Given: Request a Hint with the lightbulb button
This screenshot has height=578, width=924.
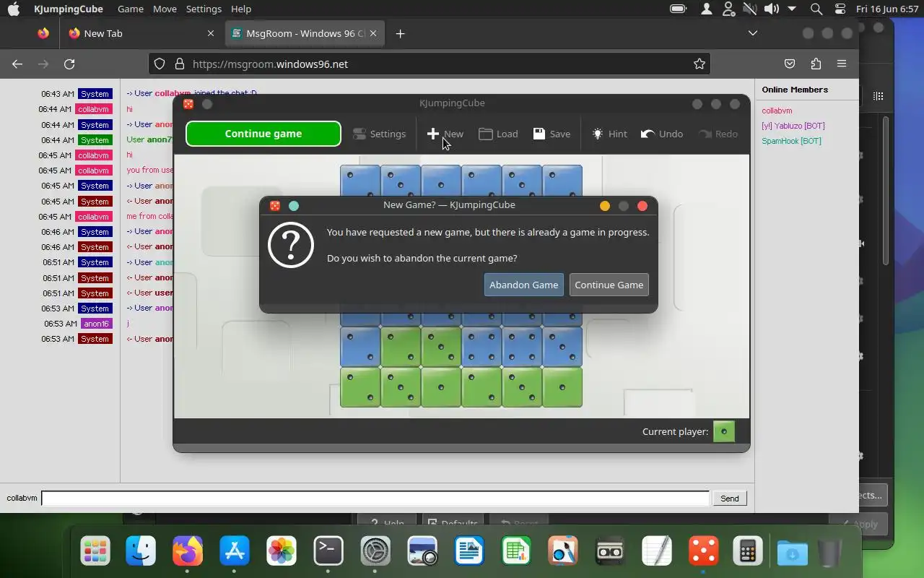Looking at the screenshot, I should click(609, 134).
